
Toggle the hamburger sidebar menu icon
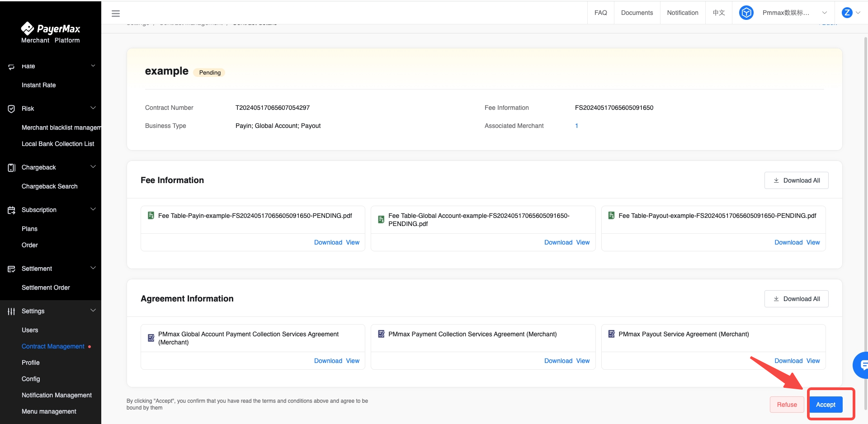[x=116, y=14]
